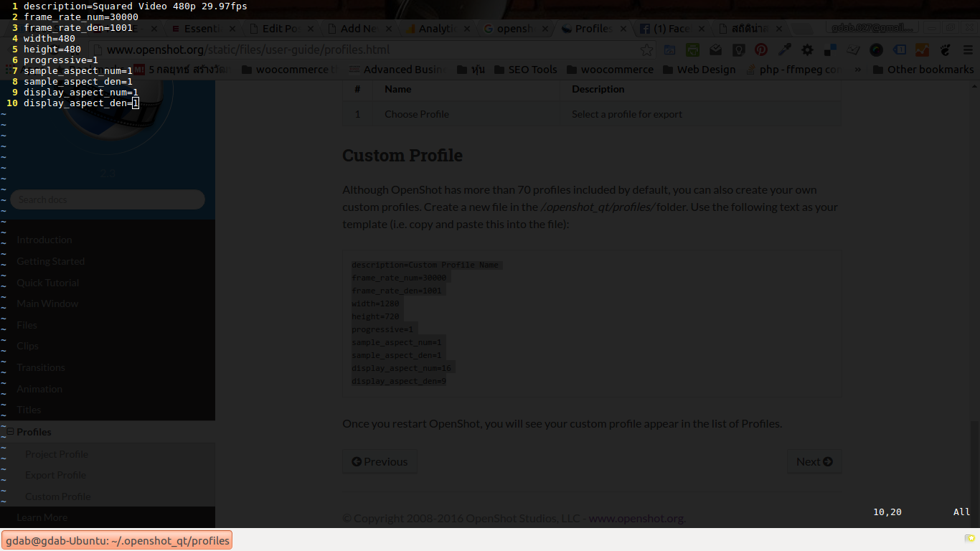Open Getting Started in the docs sidebar

(x=51, y=261)
